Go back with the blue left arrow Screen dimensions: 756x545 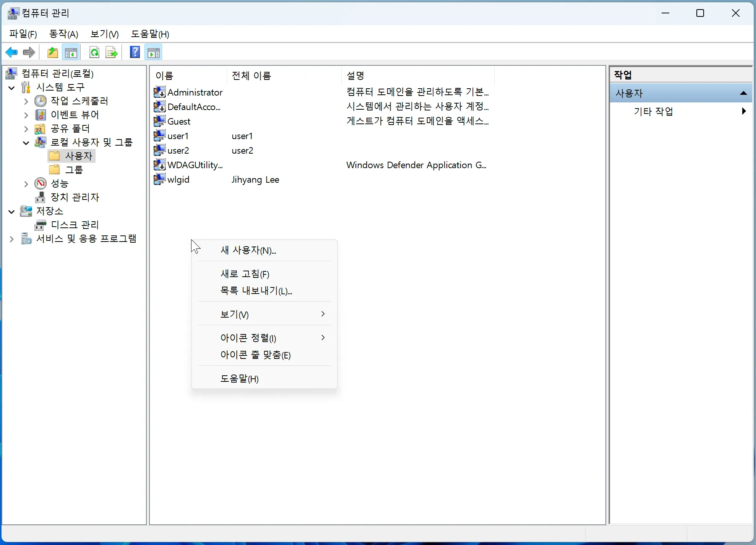coord(12,52)
